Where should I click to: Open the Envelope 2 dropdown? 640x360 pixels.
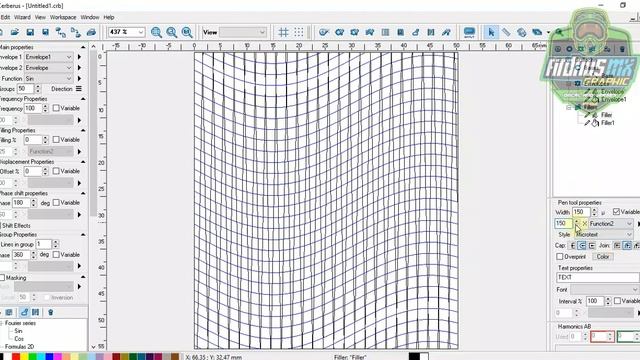pos(49,68)
